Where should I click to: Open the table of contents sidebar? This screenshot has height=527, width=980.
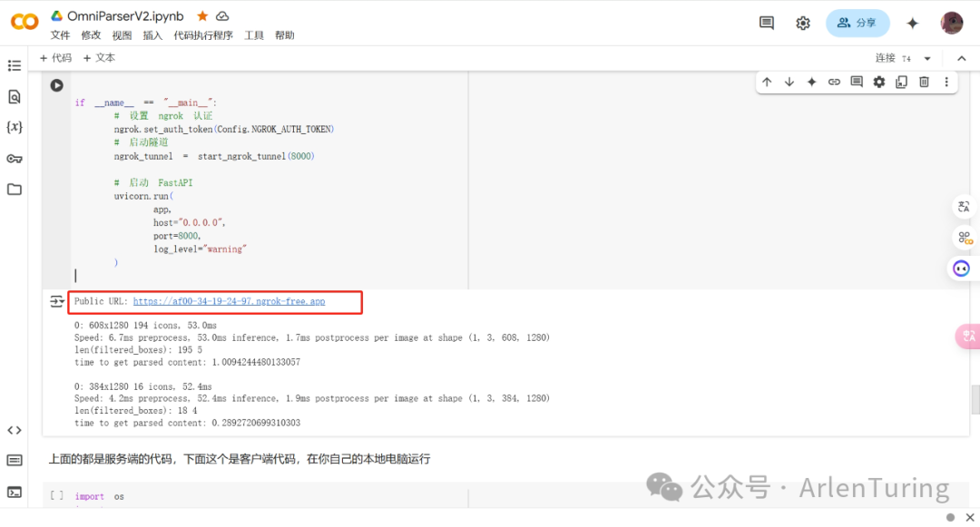point(15,65)
